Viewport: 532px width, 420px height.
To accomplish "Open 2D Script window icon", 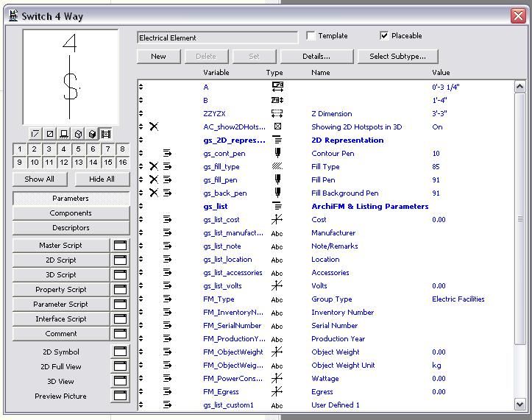I will (120, 260).
